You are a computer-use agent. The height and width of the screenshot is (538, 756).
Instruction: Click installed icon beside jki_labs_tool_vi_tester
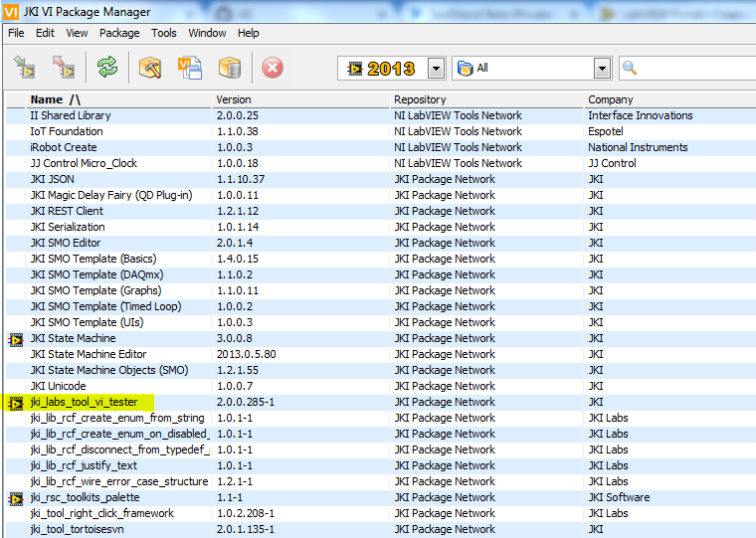pos(16,404)
